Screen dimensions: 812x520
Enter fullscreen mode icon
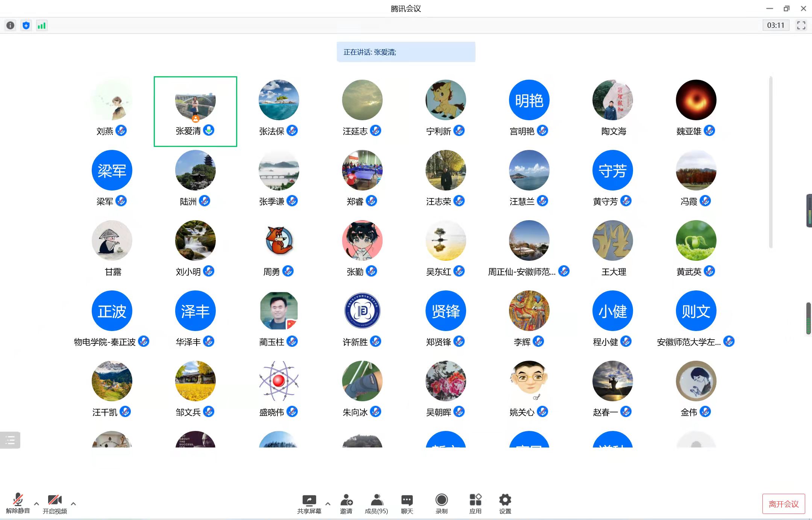(x=801, y=26)
